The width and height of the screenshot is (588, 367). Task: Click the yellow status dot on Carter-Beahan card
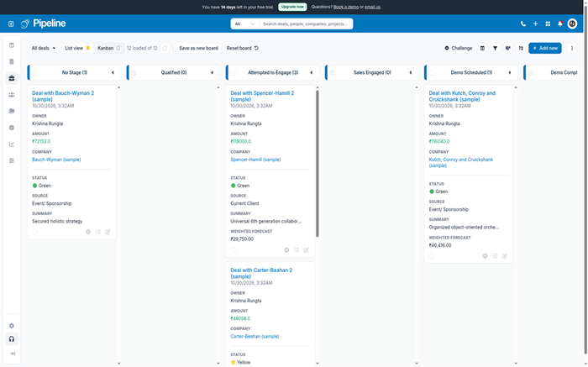pyautogui.click(x=233, y=363)
